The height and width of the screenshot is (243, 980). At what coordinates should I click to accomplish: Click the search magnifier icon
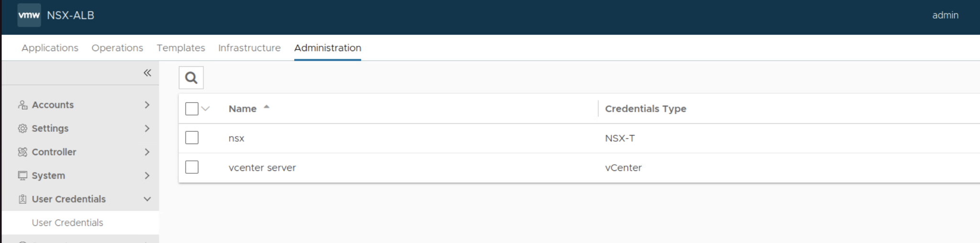click(x=191, y=78)
